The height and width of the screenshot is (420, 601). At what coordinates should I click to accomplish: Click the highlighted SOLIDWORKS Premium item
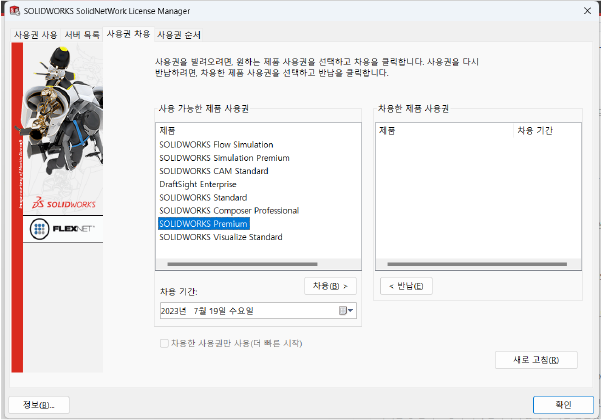204,224
